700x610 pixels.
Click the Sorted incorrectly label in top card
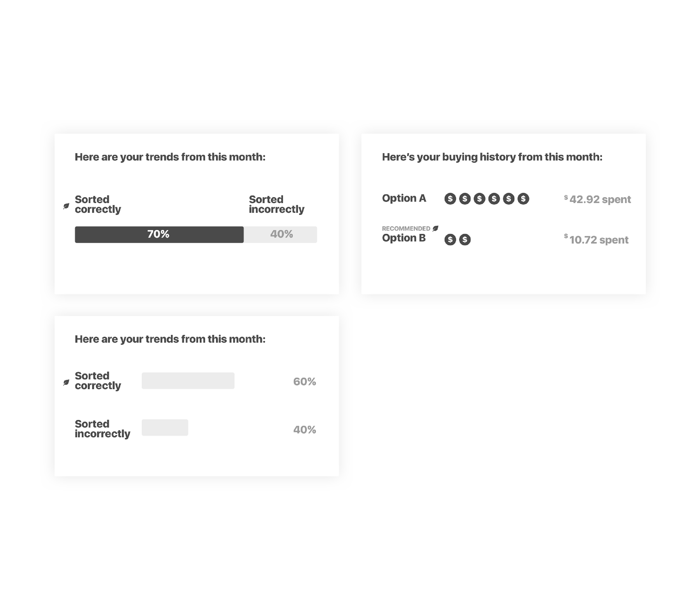coord(277,204)
